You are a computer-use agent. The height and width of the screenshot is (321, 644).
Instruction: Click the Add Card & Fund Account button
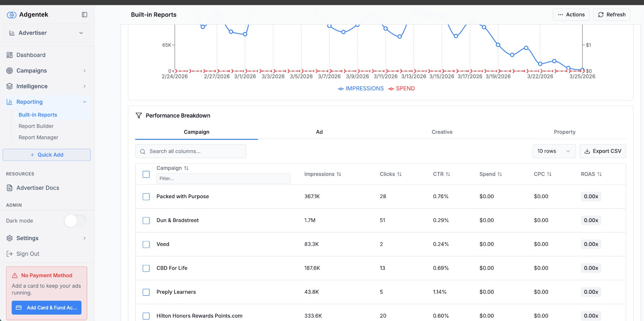(x=47, y=308)
